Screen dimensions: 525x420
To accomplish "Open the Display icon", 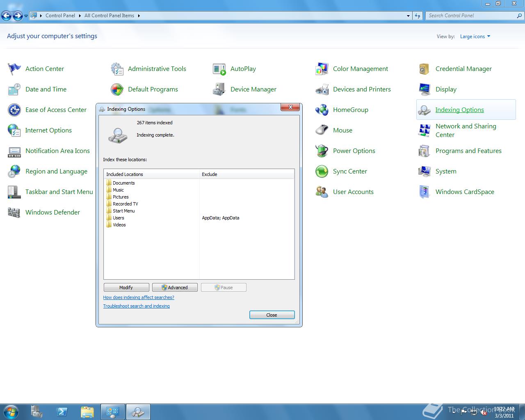I will point(425,89).
